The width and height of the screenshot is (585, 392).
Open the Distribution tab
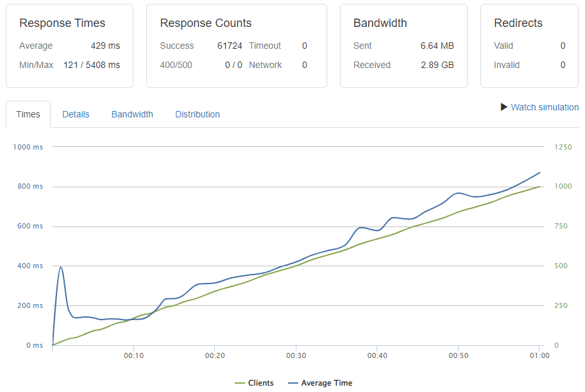(x=198, y=114)
